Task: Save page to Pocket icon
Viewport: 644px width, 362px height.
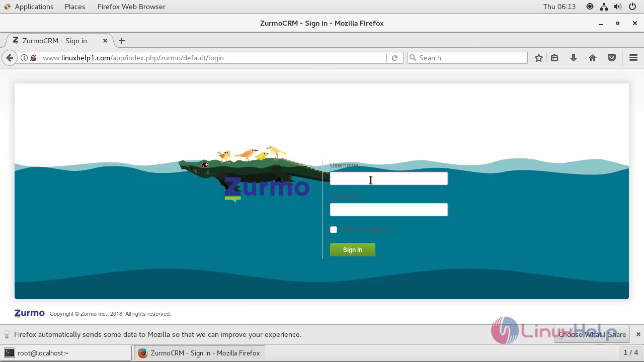Action: click(612, 58)
